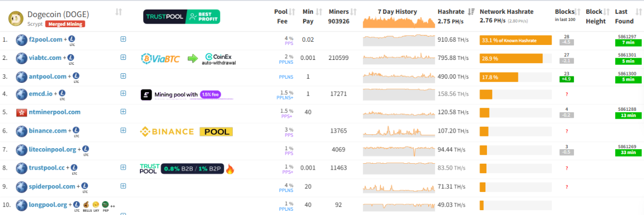Image resolution: width=644 pixels, height=215 pixels.
Task: Click the globe icon beside f2pool.com
Action: [x=21, y=40]
